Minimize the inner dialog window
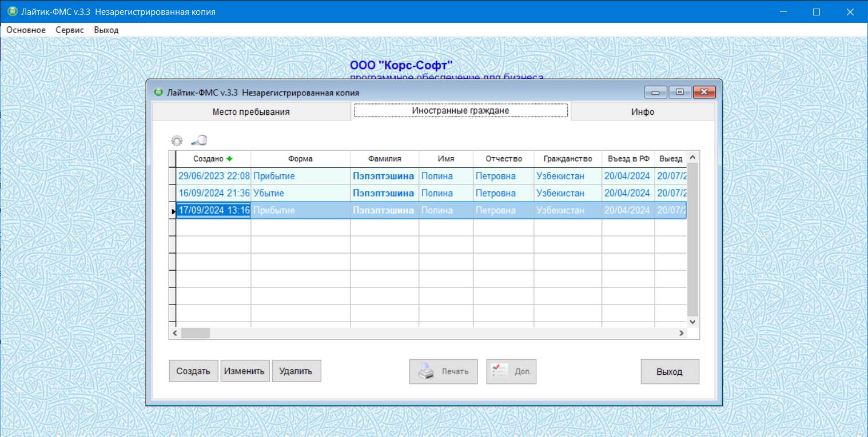This screenshot has height=437, width=868. coord(655,93)
